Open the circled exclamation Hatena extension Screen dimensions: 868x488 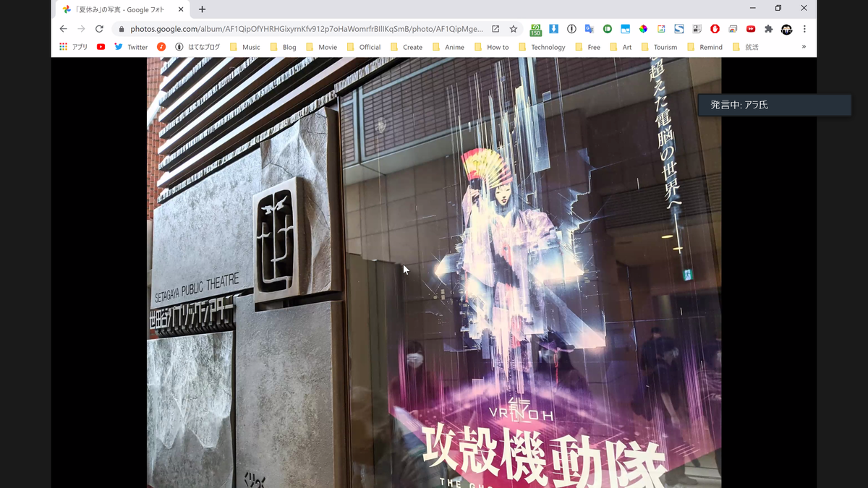click(571, 29)
